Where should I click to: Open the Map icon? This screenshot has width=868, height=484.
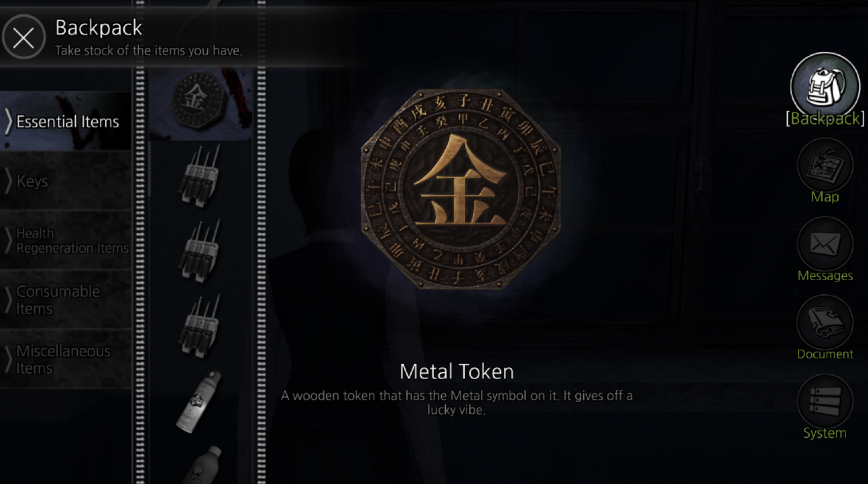[x=825, y=166]
